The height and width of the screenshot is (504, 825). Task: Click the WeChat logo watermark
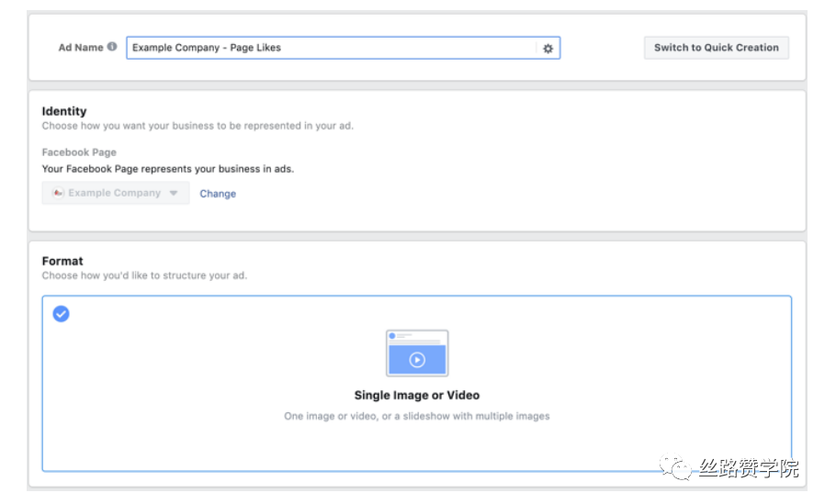(675, 466)
